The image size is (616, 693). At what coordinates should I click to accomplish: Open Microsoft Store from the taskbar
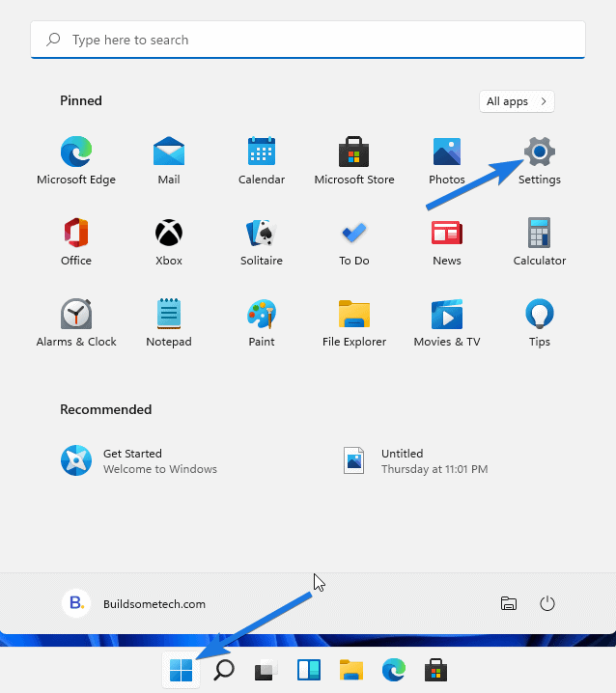click(436, 670)
